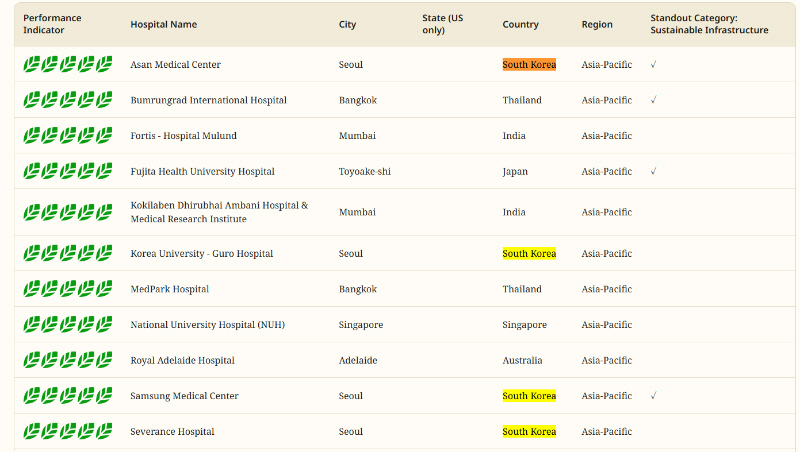Click highlighted South Korea in Severance Hospital row
This screenshot has height=452, width=800.
tap(529, 432)
